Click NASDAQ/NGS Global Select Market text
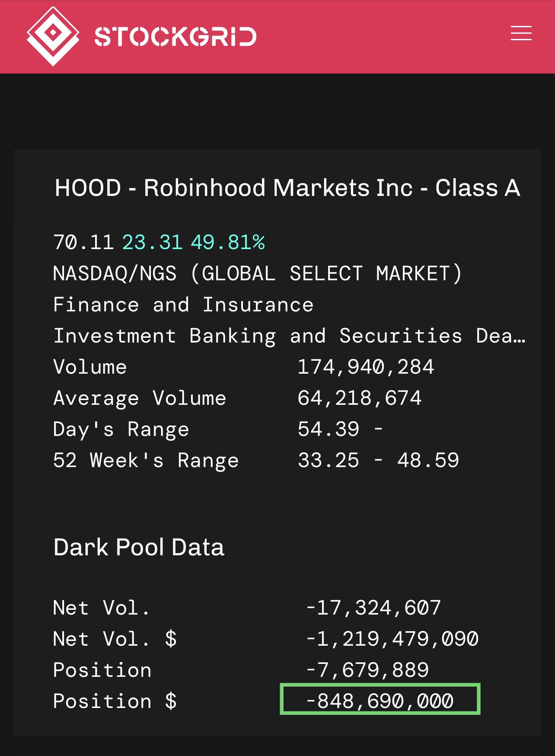The image size is (555, 756). [x=258, y=273]
